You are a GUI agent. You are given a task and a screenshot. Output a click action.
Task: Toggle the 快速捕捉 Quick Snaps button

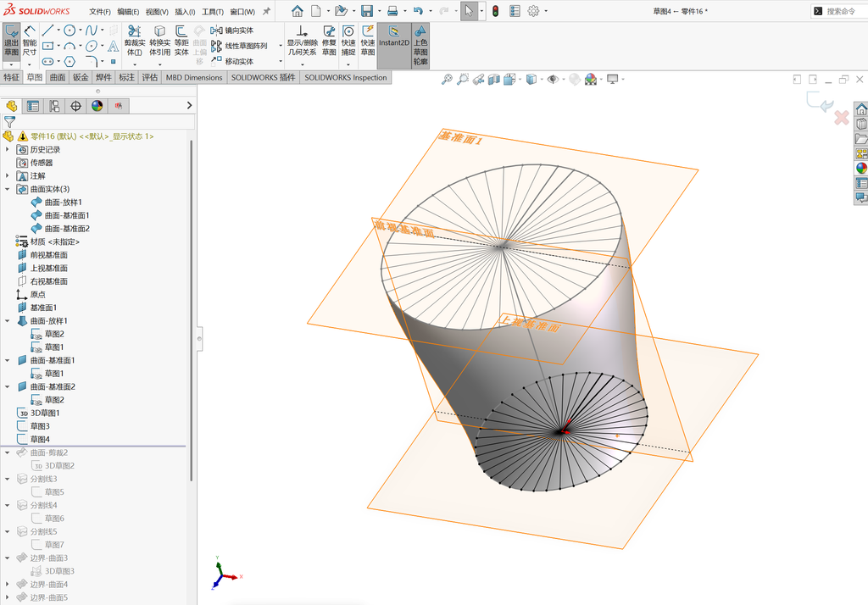(x=348, y=41)
